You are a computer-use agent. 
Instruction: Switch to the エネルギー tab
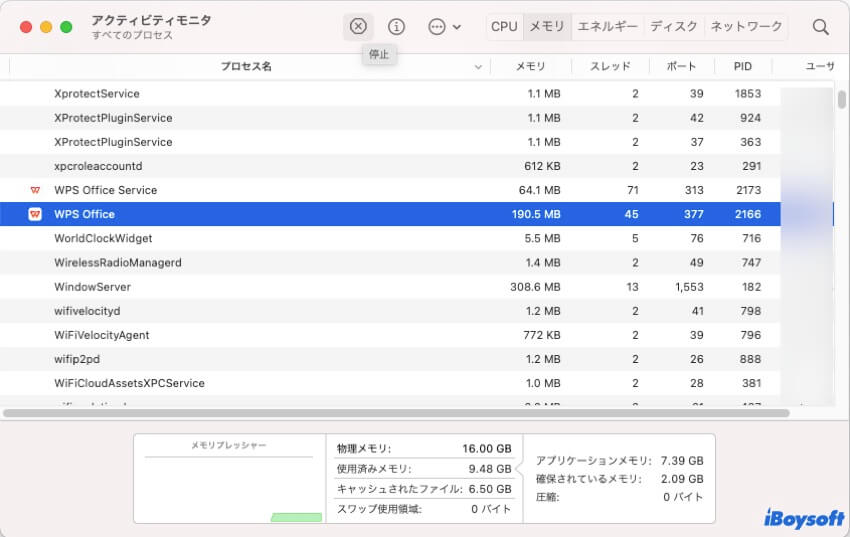[607, 26]
